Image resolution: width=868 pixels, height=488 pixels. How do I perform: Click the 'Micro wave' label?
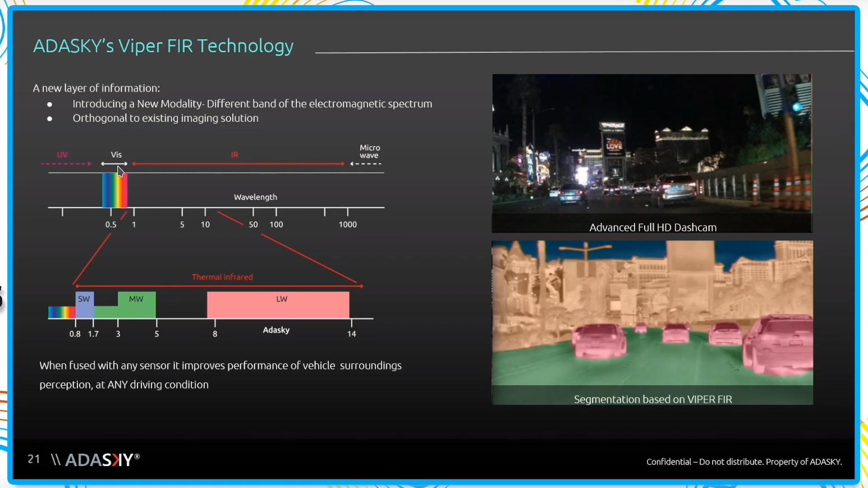click(x=370, y=152)
